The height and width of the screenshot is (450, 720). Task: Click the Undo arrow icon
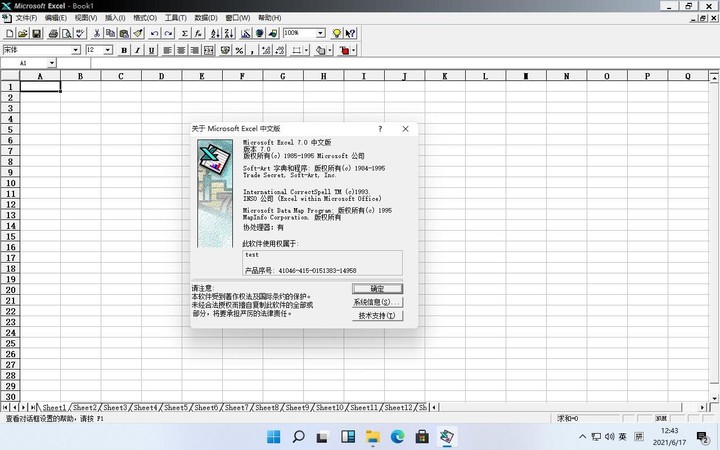pyautogui.click(x=155, y=33)
